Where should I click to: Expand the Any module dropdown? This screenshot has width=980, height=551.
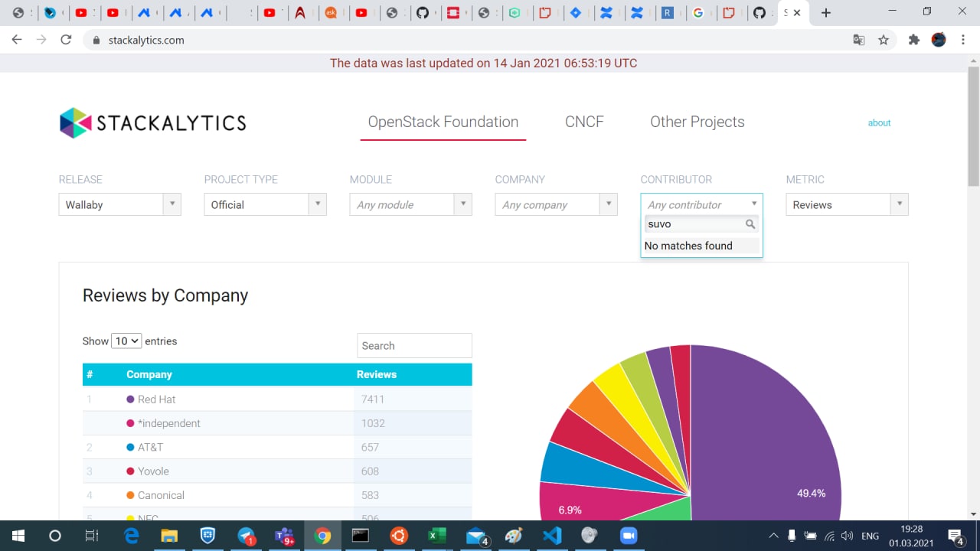pos(410,204)
